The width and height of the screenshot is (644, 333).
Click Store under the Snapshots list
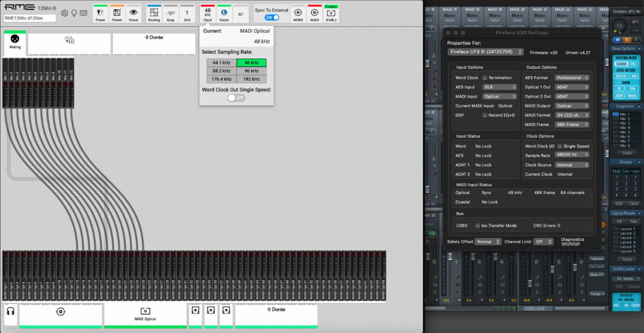627,153
